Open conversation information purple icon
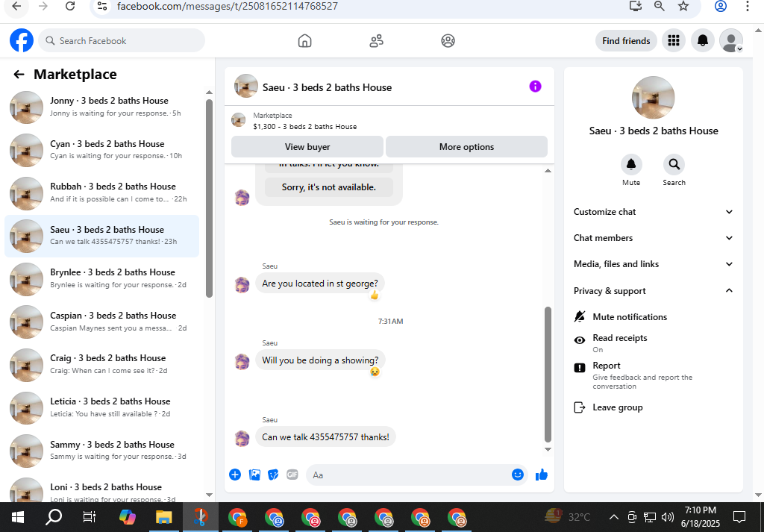764x532 pixels. point(535,87)
